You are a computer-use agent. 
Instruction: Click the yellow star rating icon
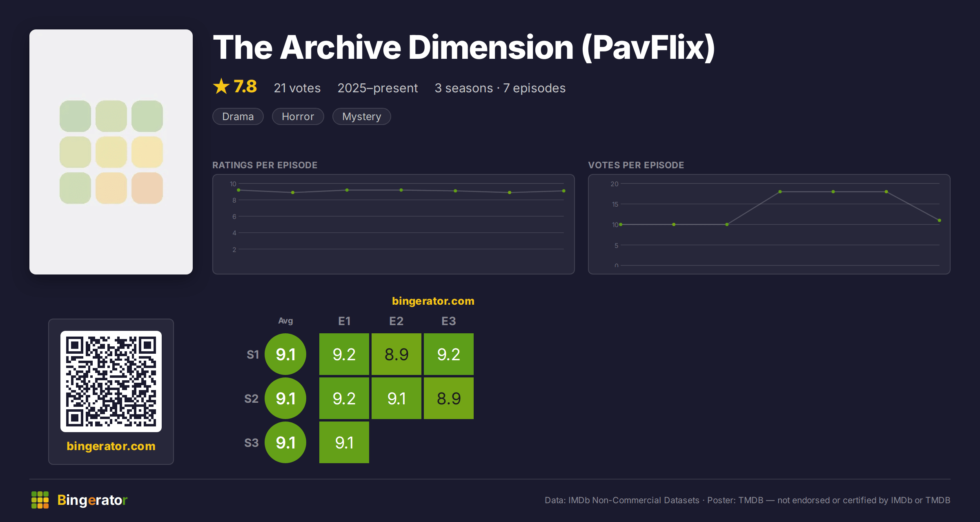(221, 86)
